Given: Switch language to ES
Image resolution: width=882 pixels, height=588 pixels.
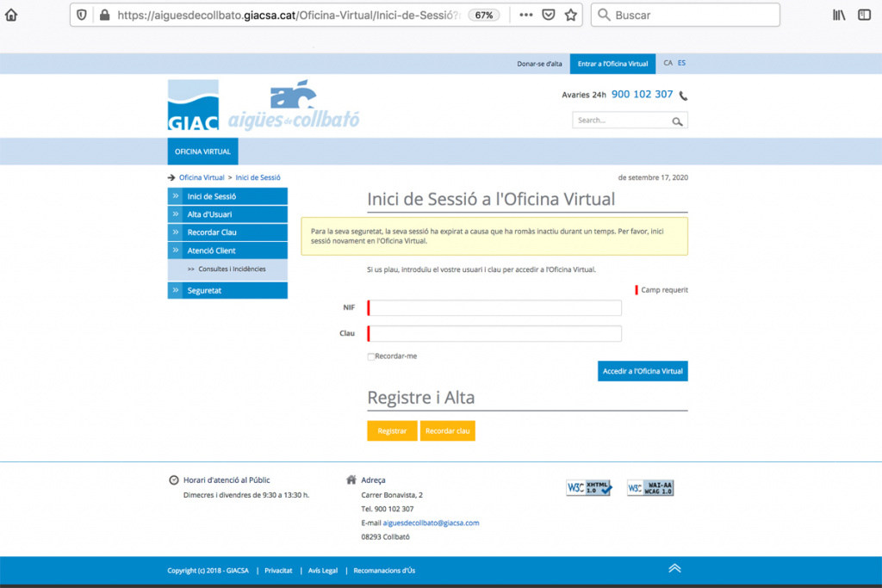Looking at the screenshot, I should click(682, 63).
